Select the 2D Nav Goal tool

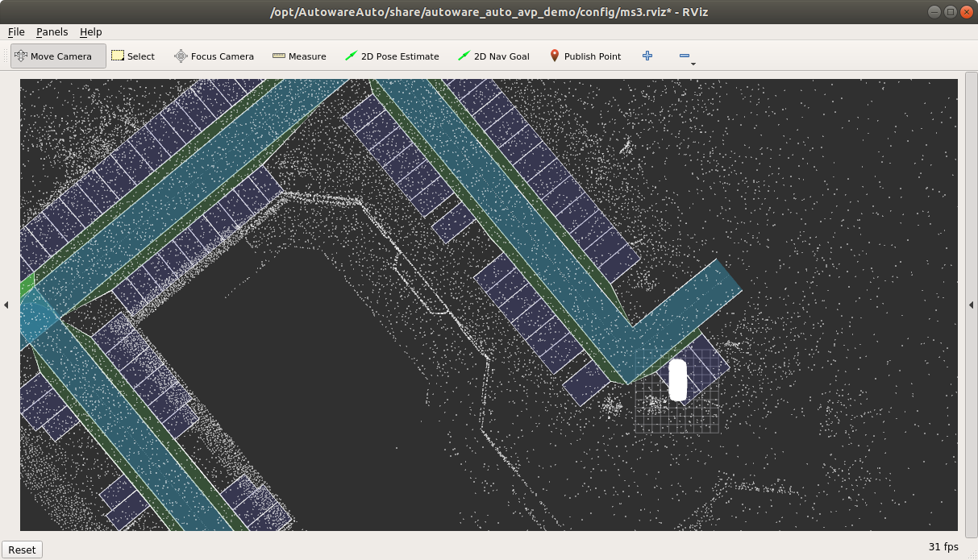tap(493, 56)
